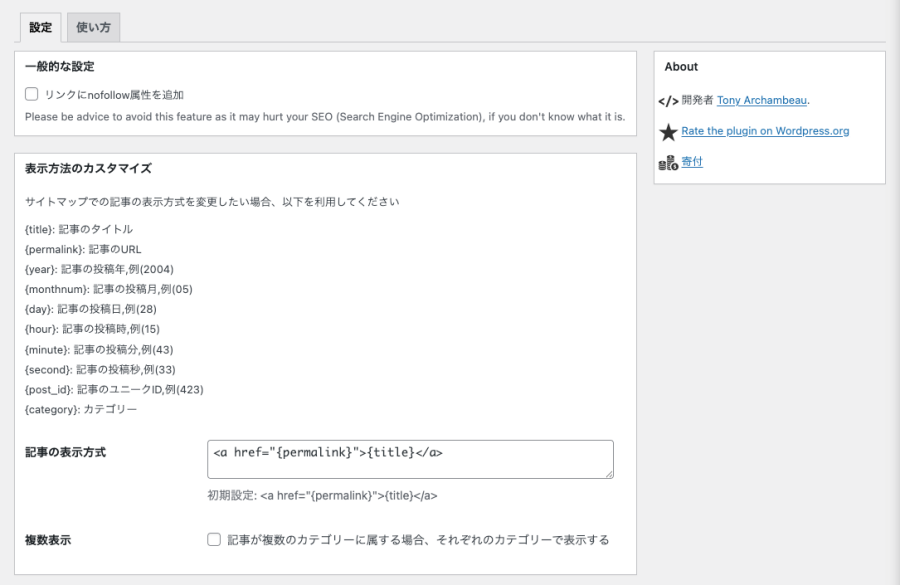This screenshot has height=585, width=900.
Task: Select the {monthnum}: 記事の投稿月 line
Action: [108, 289]
